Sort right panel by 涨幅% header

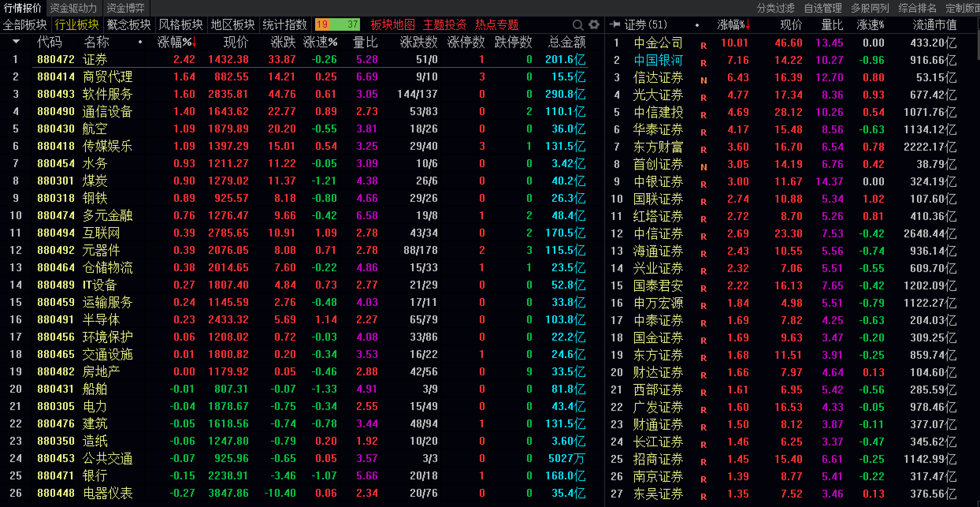734,25
